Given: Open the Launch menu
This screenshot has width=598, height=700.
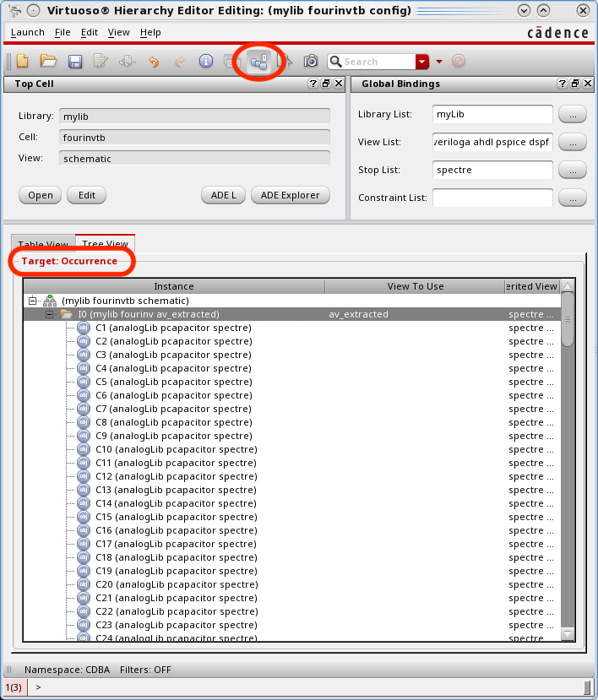Looking at the screenshot, I should pos(27,32).
